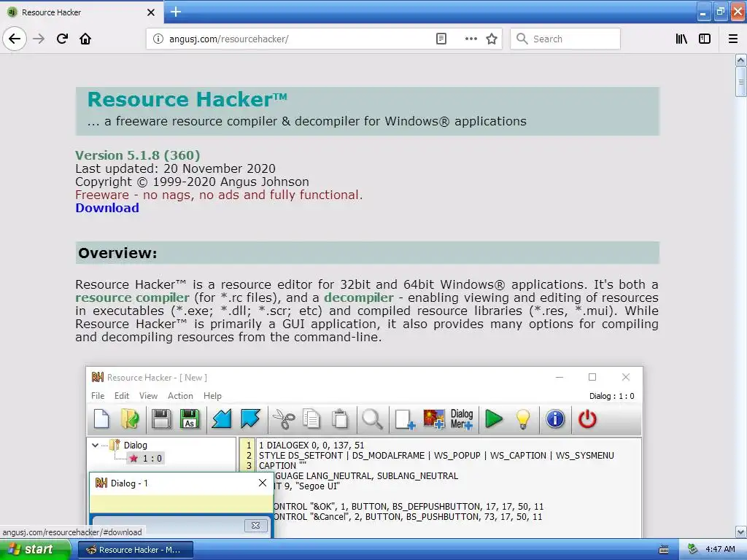Open page actions three-dot menu
This screenshot has height=560, width=747.
(471, 39)
